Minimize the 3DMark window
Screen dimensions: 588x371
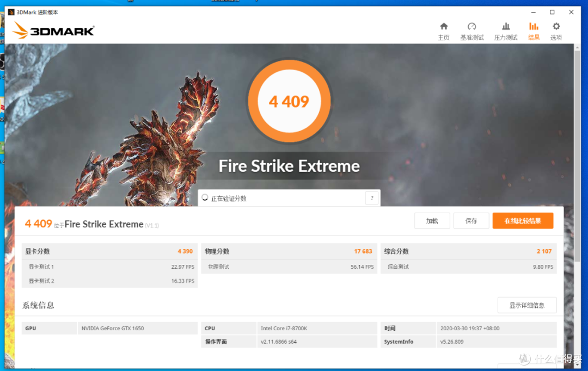pos(533,13)
